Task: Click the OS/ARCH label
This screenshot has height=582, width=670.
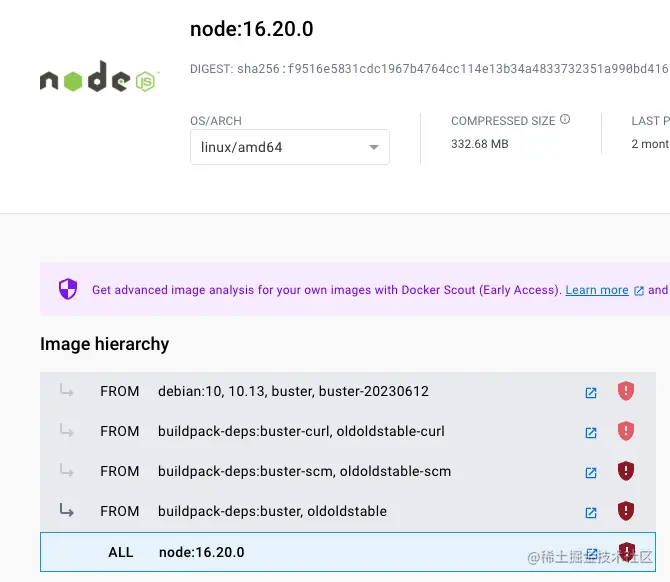Action: click(x=216, y=121)
